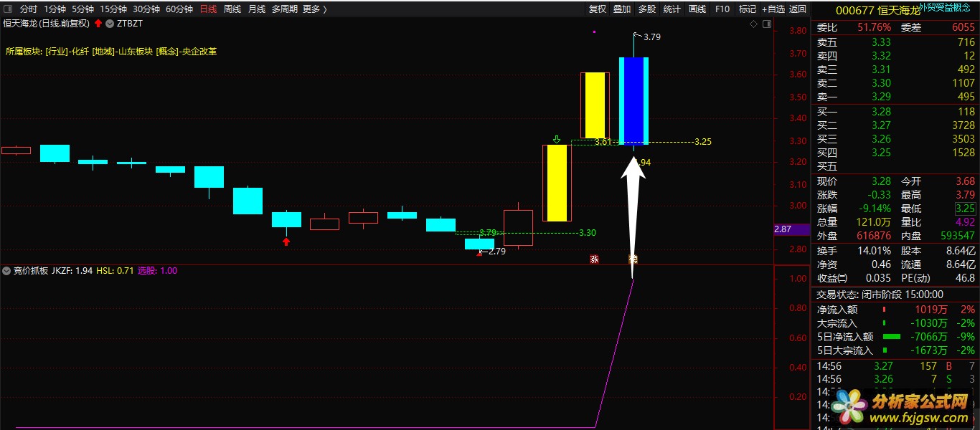980x430 pixels.
Task: Click the 买四 3.25 order row
Action: tap(895, 153)
